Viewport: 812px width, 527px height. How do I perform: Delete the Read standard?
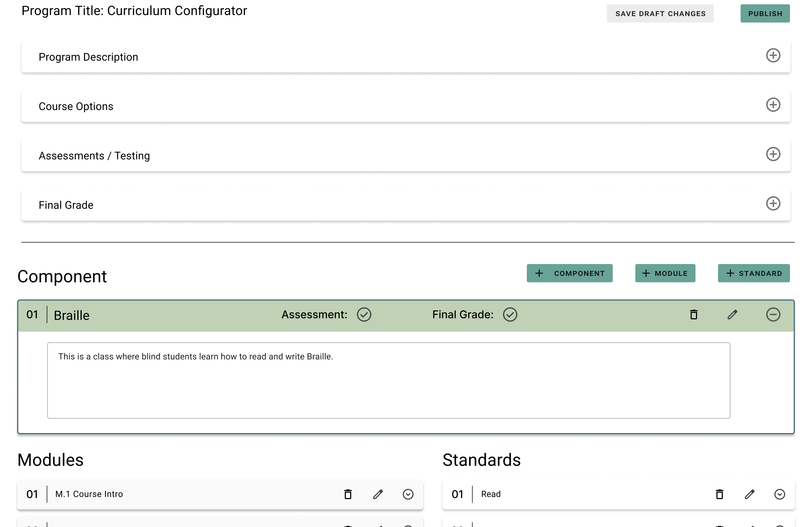pyautogui.click(x=720, y=494)
